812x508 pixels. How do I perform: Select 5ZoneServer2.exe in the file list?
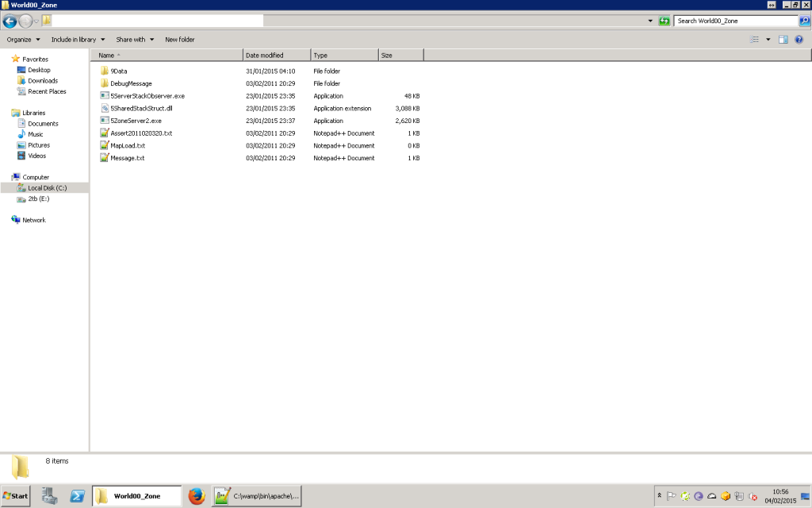tap(136, 121)
